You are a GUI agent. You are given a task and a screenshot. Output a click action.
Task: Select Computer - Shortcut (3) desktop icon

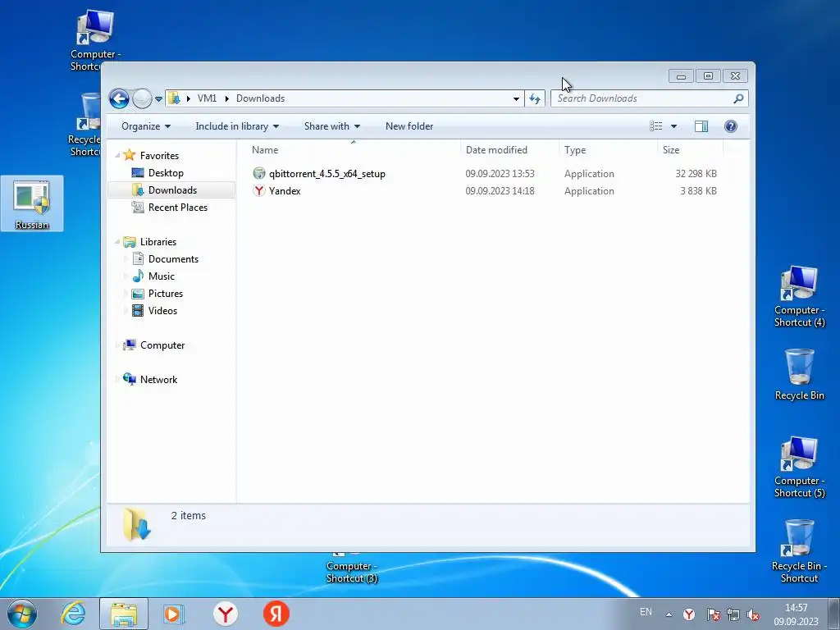(352, 571)
